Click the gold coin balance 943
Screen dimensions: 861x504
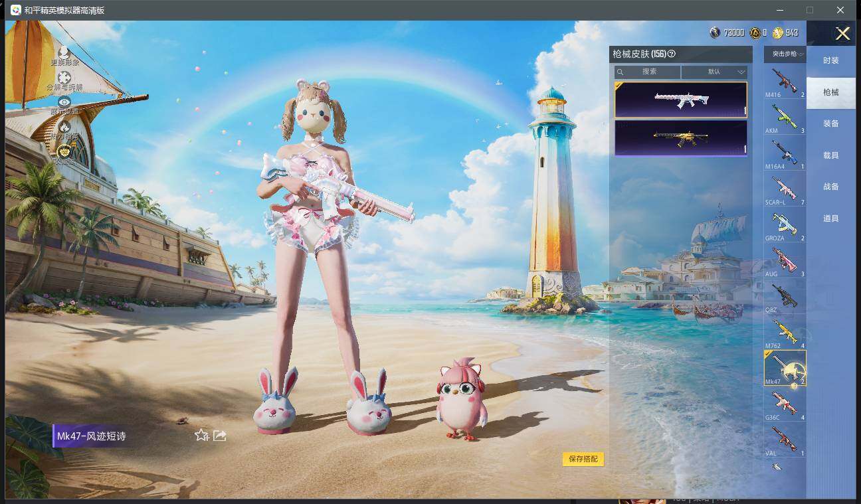pyautogui.click(x=785, y=33)
